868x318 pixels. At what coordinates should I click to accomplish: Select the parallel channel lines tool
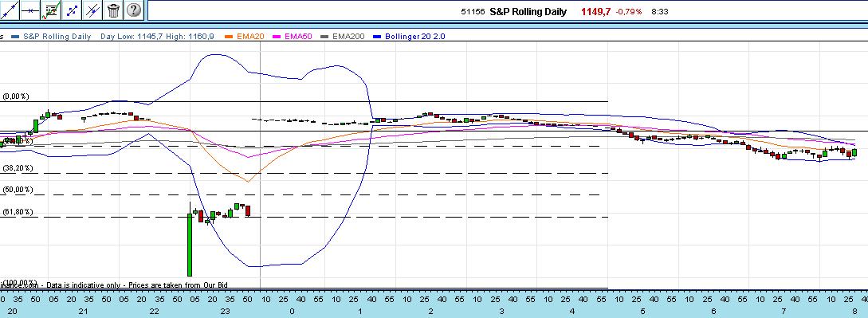[x=92, y=10]
